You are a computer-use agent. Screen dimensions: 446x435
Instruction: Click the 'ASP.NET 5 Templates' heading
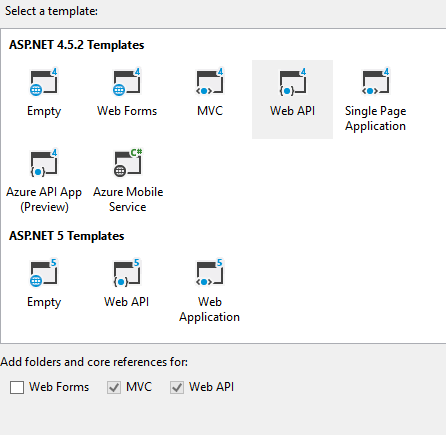point(67,236)
